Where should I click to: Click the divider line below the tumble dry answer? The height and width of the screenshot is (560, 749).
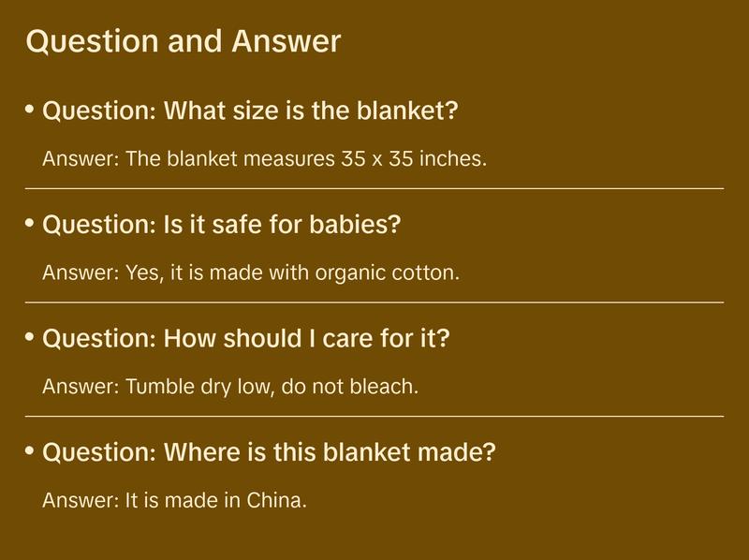(374, 416)
